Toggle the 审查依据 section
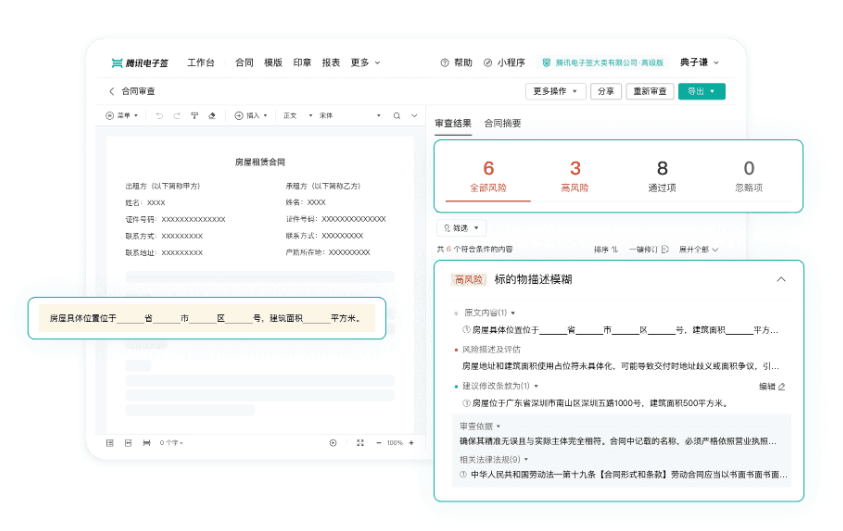Screen dimensions: 843x531 480,426
